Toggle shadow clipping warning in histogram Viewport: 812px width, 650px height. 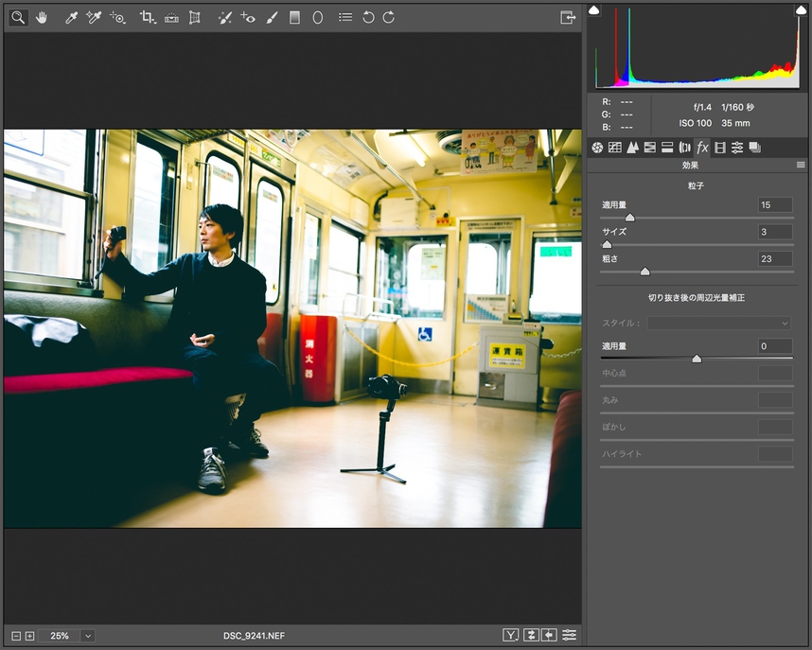coord(594,9)
